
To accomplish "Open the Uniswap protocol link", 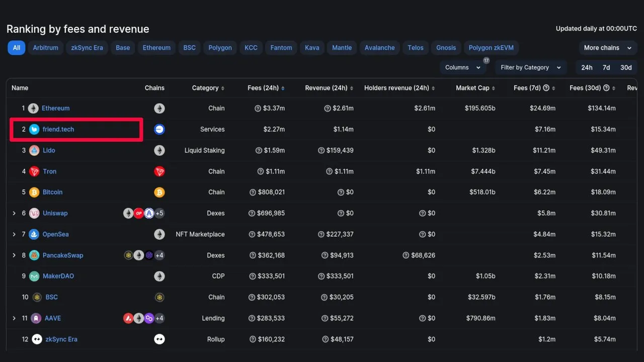I will tap(55, 213).
